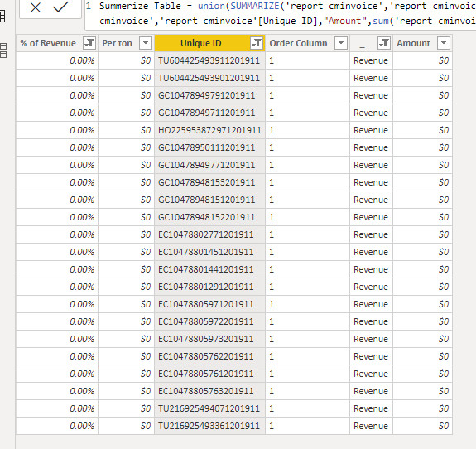Open Amount column dropdown arrow
The height and width of the screenshot is (449, 476).
[444, 43]
